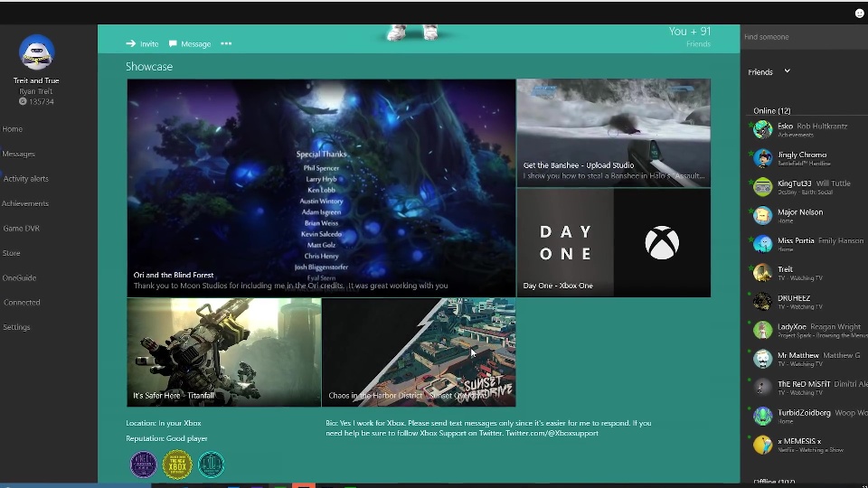Click TurbidZoidberg's avatar
This screenshot has width=868, height=488.
tap(762, 416)
